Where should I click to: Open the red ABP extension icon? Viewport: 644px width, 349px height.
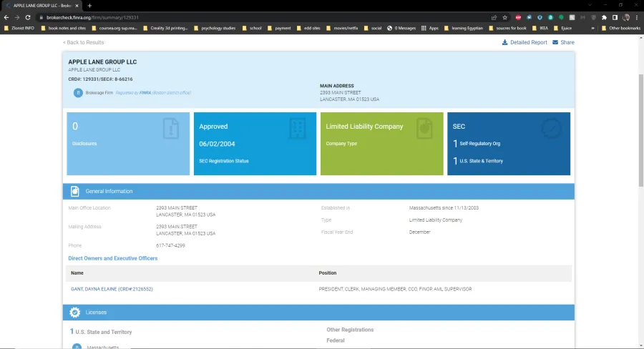(518, 18)
